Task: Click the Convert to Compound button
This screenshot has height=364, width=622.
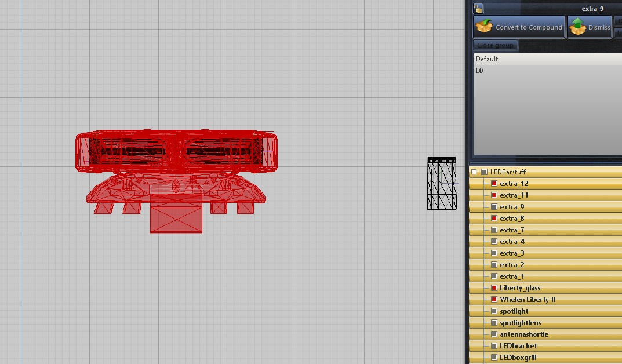Action: (x=519, y=27)
